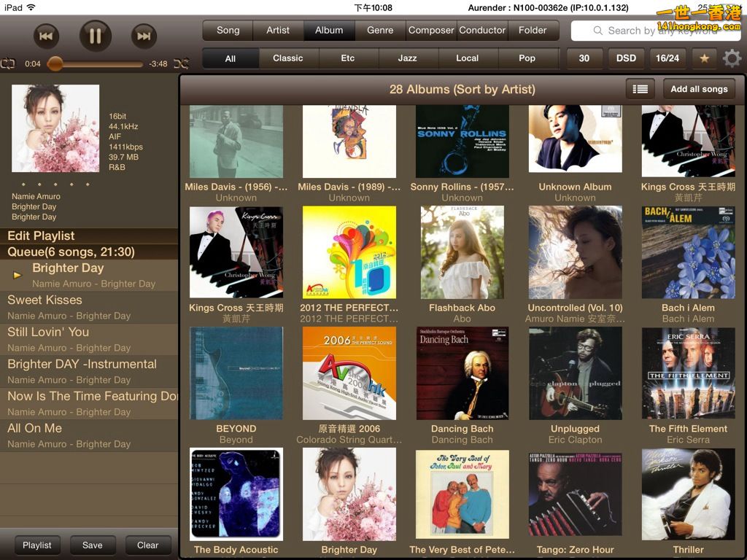Save the current queue

pos(92,545)
